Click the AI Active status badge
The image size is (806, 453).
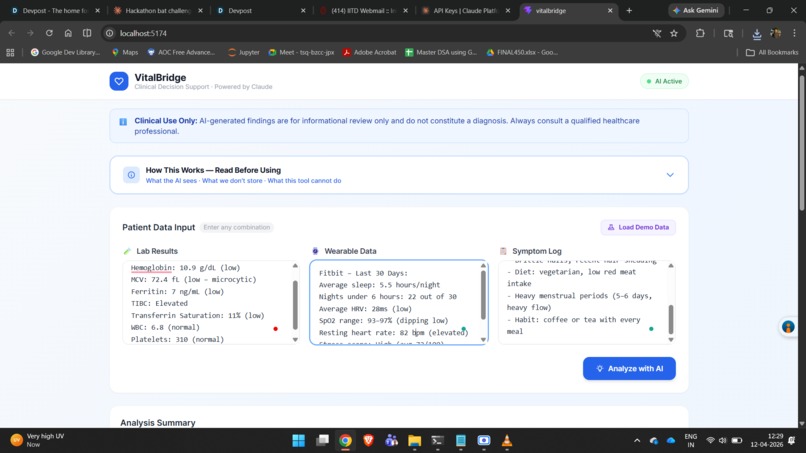click(x=664, y=81)
